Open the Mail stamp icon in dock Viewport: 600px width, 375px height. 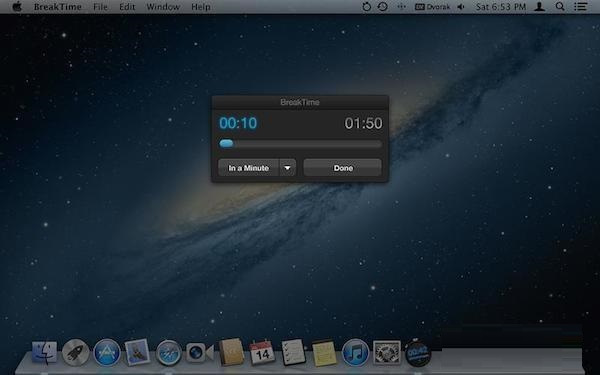coord(137,352)
